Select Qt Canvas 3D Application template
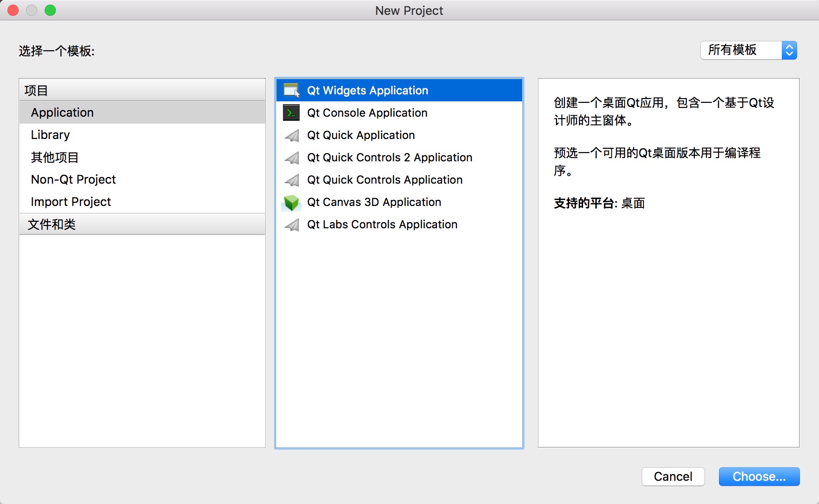The image size is (819, 504). tap(399, 202)
